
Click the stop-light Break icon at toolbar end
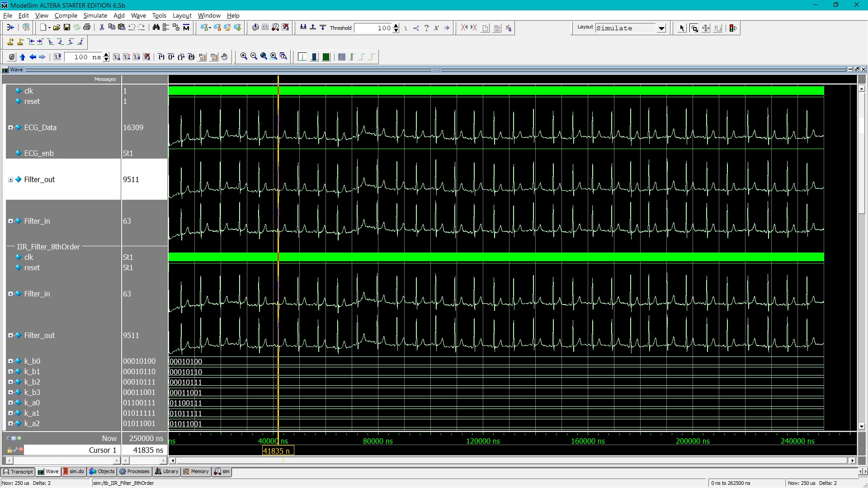pyautogui.click(x=733, y=28)
